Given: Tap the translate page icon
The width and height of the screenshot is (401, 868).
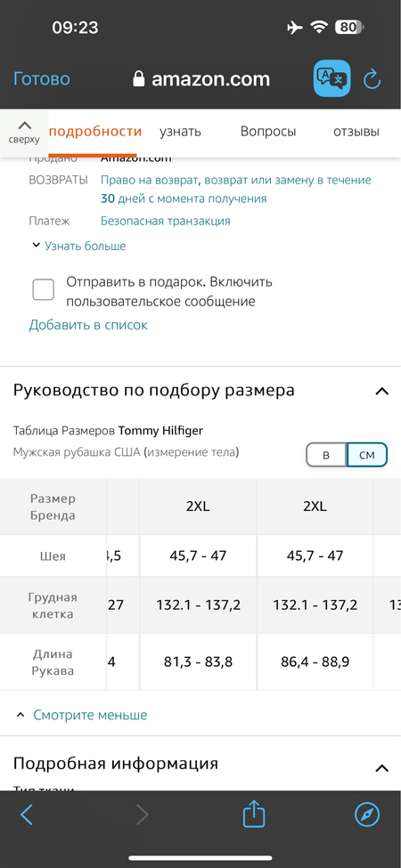Looking at the screenshot, I should tap(332, 79).
